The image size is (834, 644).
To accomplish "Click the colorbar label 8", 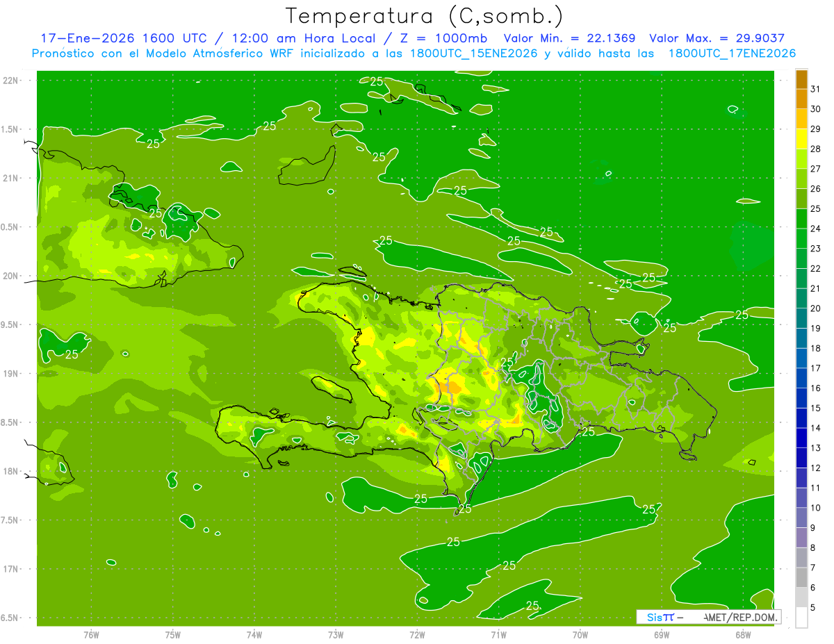I will (813, 548).
